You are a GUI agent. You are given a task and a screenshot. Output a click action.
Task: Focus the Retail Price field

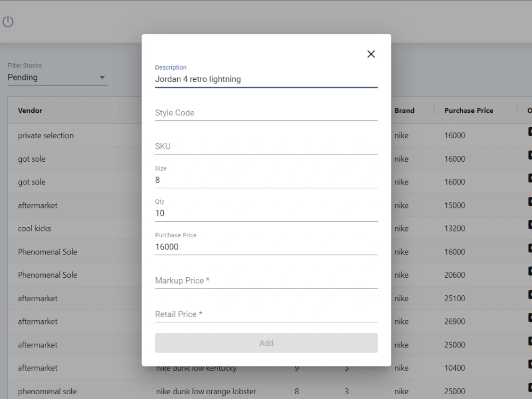pos(266,314)
